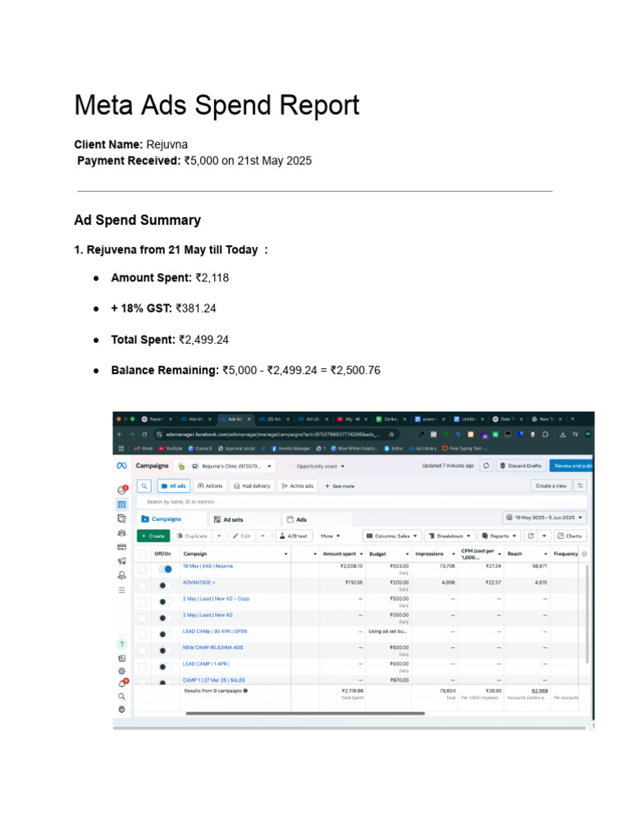Screen dimensions: 630x840
Task: Click the bug report icon in sidebar
Action: click(121, 710)
